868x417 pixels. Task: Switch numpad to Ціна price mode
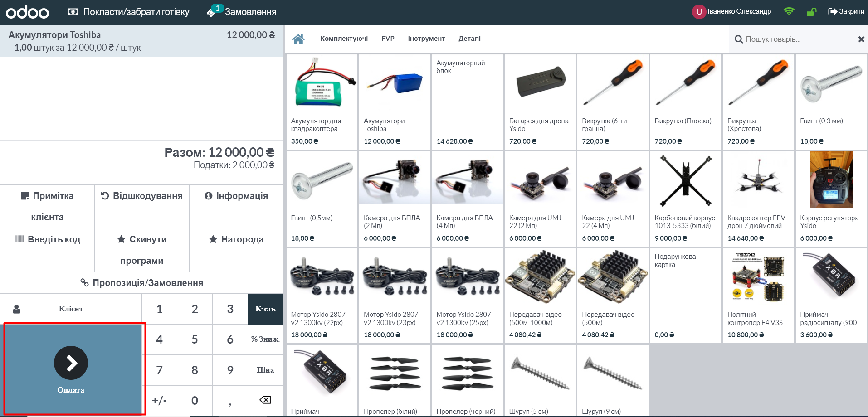265,370
